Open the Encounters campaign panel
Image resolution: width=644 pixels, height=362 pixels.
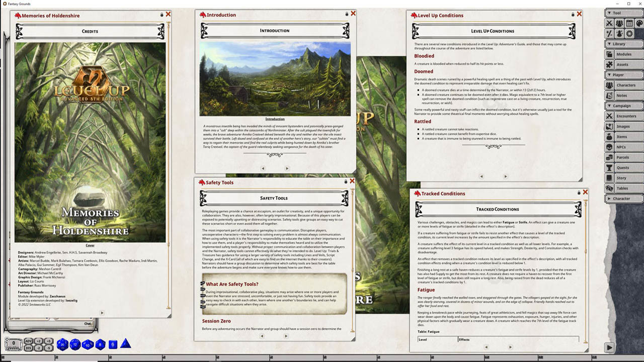pos(625,116)
